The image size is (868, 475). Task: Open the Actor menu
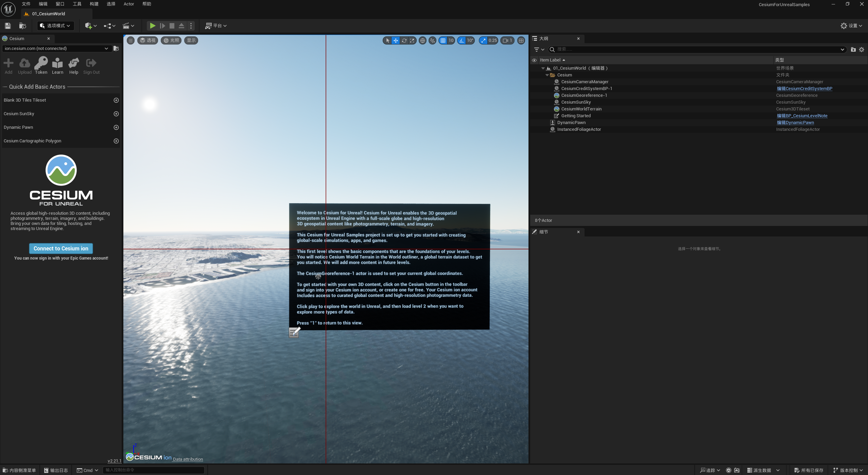128,4
